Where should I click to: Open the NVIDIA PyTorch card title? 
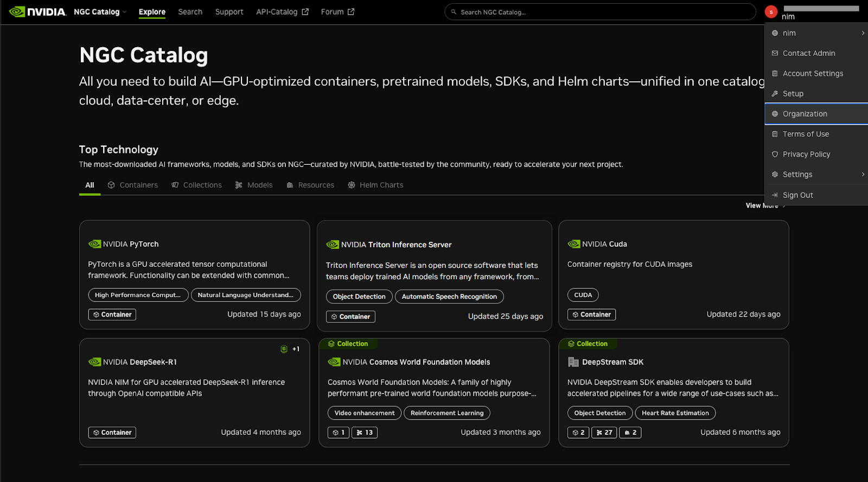131,245
